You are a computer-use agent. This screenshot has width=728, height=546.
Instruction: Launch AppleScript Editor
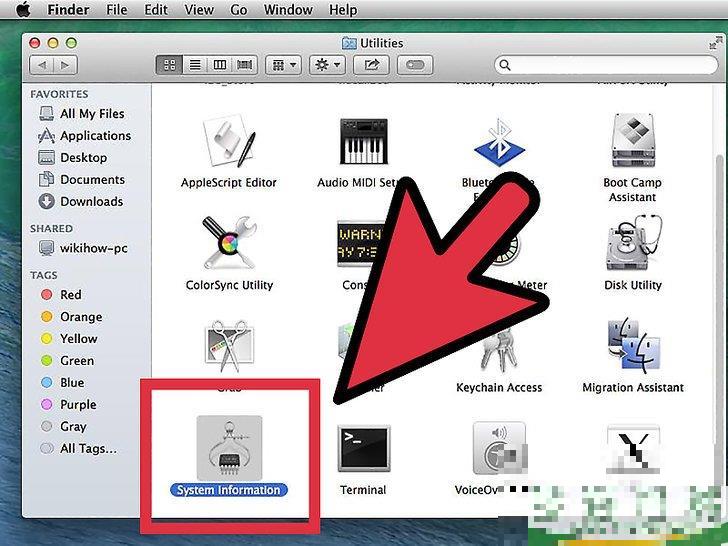228,143
